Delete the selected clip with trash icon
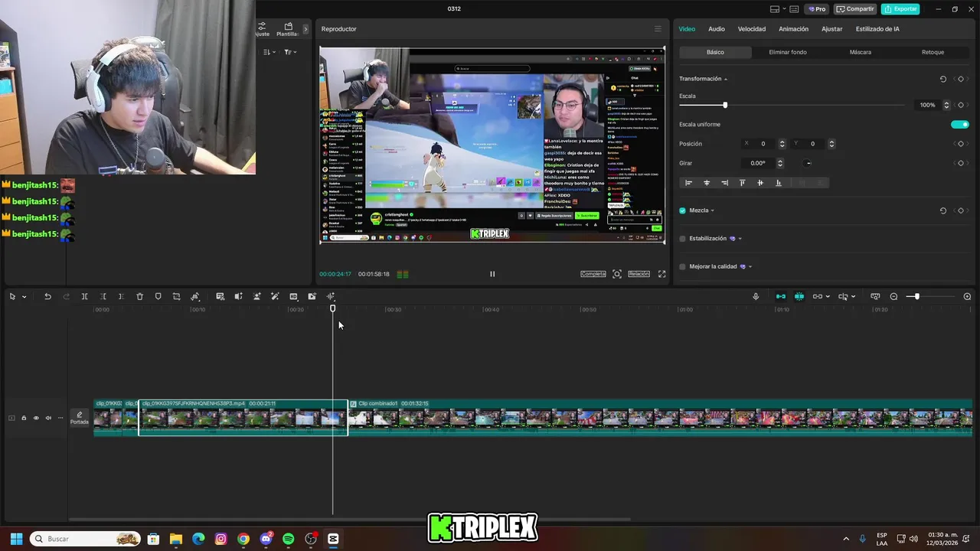Viewport: 980px width, 551px height. click(x=139, y=296)
